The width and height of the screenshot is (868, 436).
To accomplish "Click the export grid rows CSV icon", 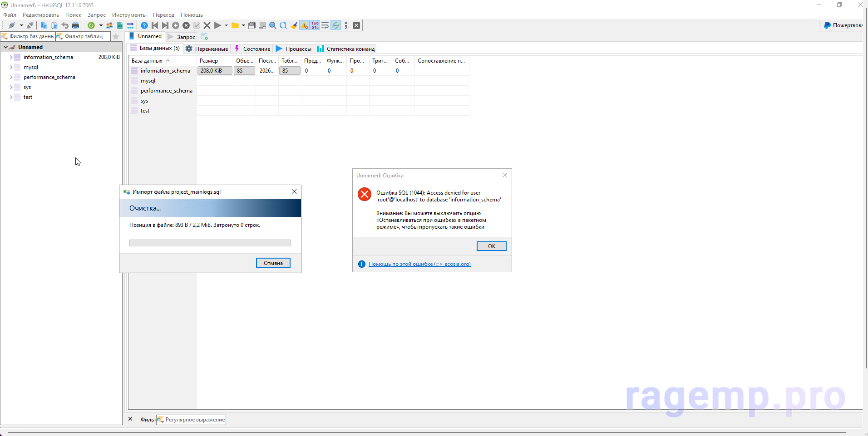I will pyautogui.click(x=120, y=25).
